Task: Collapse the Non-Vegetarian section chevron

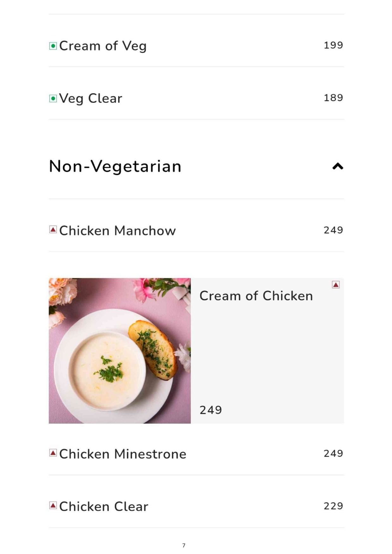Action: [338, 166]
